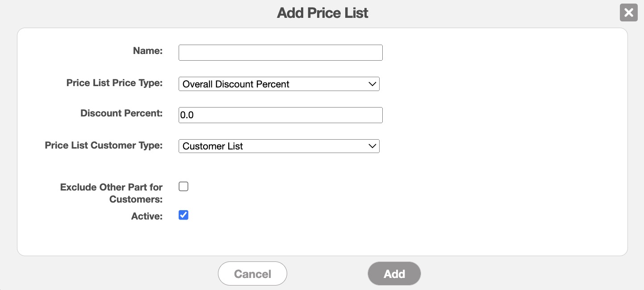Click the "Price List Customer Type:" label
644x290 pixels.
pyautogui.click(x=104, y=145)
